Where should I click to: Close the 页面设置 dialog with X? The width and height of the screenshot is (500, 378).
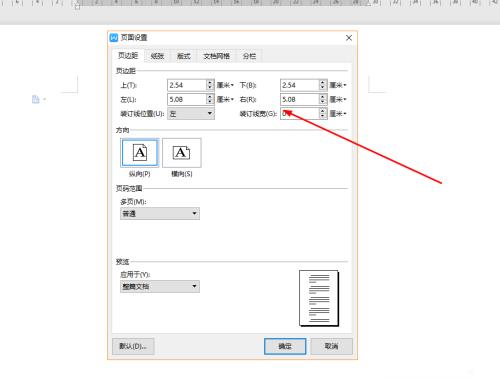(x=349, y=38)
